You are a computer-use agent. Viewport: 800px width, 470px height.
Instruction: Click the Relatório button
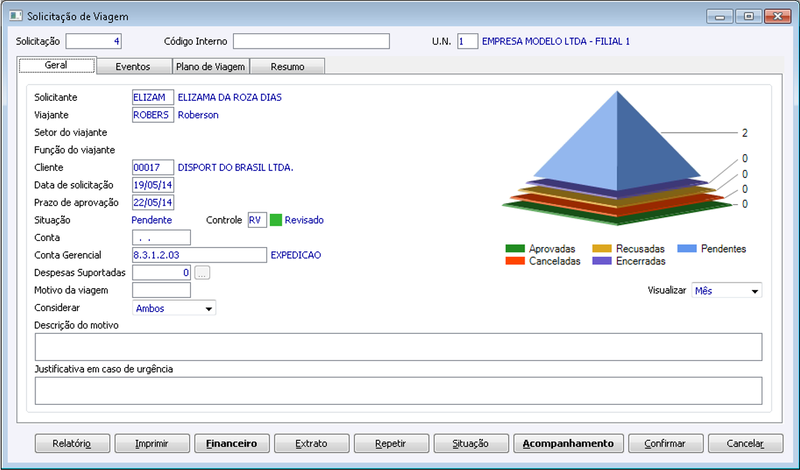tap(72, 443)
